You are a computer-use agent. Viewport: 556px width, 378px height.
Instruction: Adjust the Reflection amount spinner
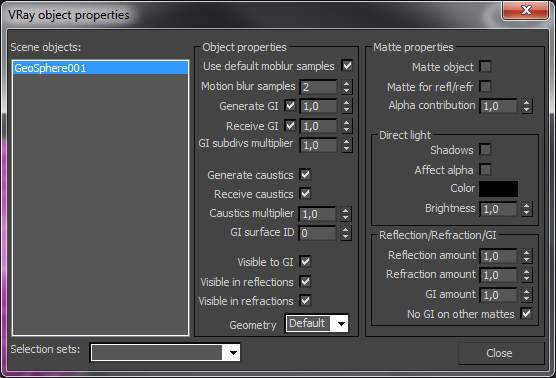click(x=527, y=256)
